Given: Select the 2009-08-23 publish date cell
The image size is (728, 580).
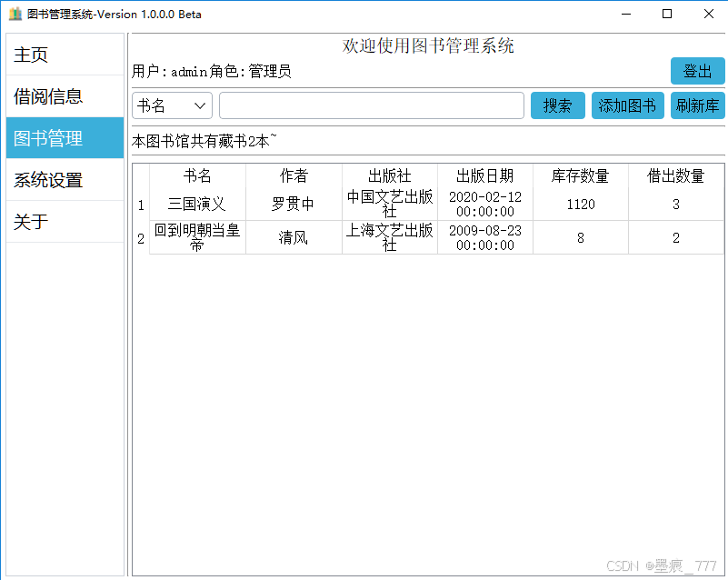Looking at the screenshot, I should 485,237.
